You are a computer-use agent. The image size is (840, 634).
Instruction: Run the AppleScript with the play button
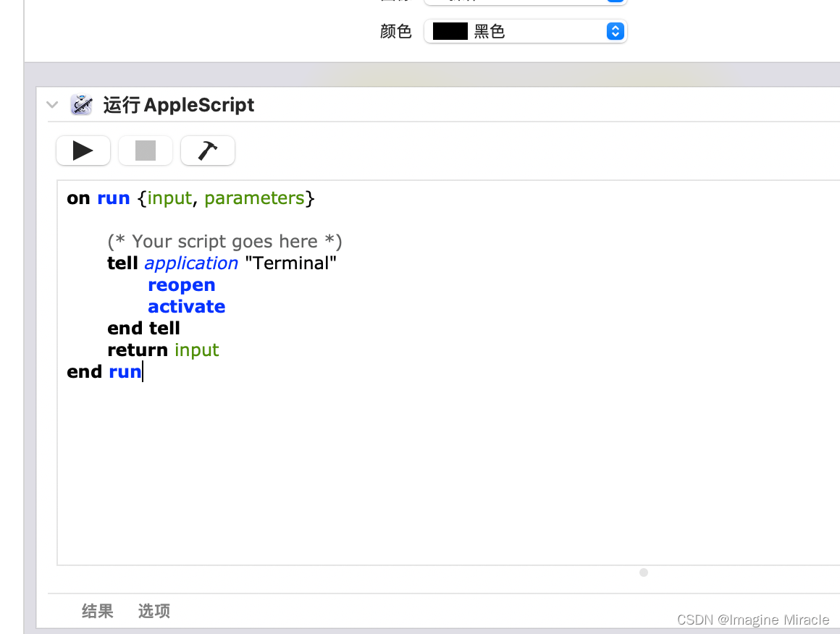83,151
